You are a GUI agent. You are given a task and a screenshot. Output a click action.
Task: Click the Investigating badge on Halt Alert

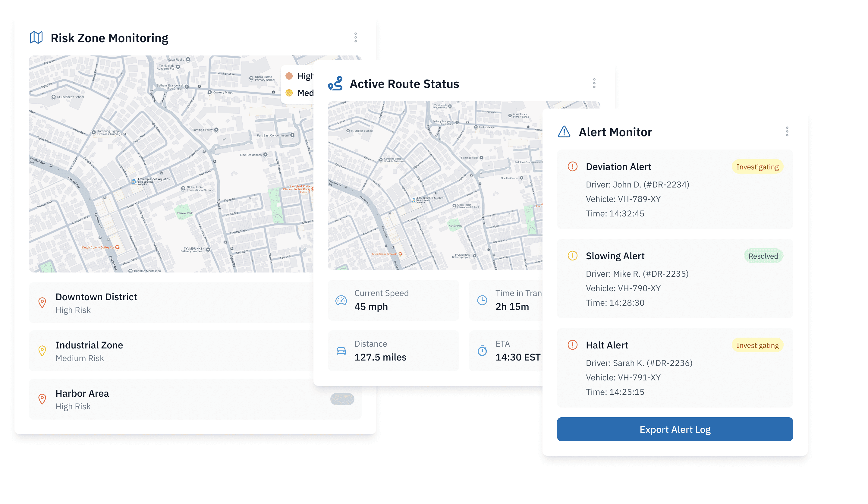point(757,345)
